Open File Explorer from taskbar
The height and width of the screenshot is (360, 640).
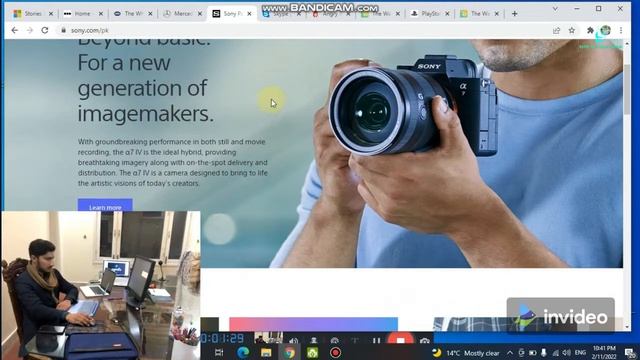(x=266, y=352)
